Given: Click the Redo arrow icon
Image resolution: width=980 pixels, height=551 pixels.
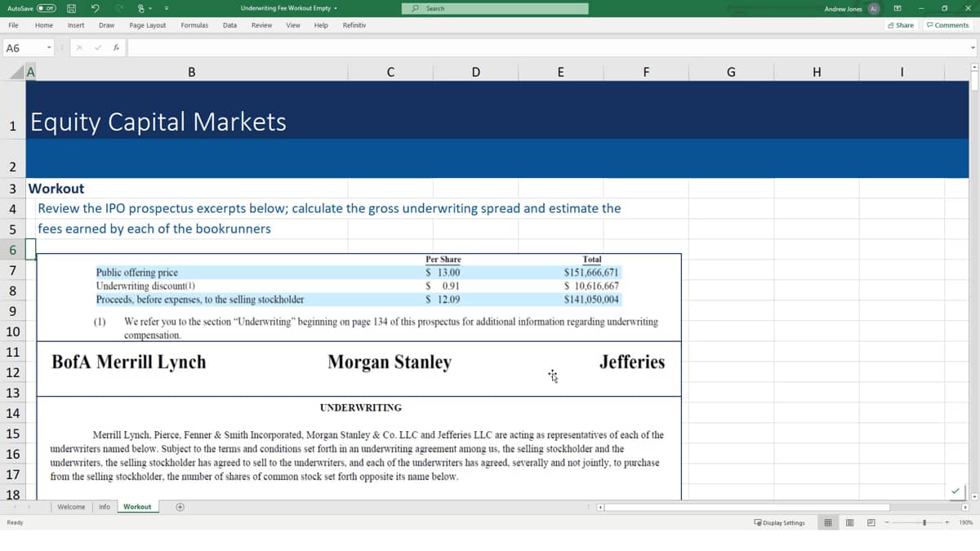Looking at the screenshot, I should (x=121, y=8).
